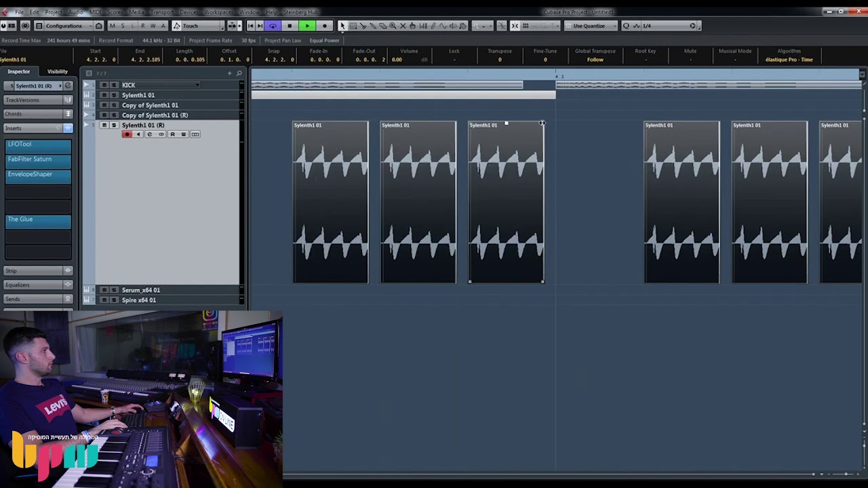868x488 pixels.
Task: Open the Apply Quantize Q icon
Action: (x=626, y=26)
